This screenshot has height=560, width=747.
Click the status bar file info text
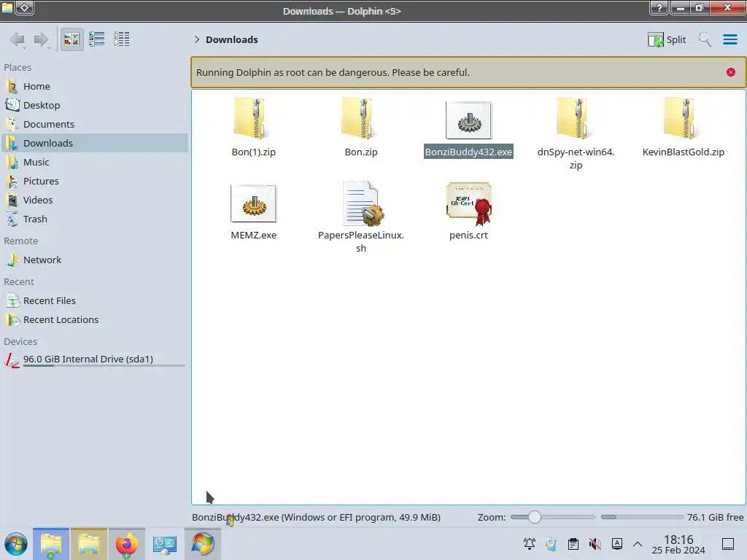pos(316,518)
